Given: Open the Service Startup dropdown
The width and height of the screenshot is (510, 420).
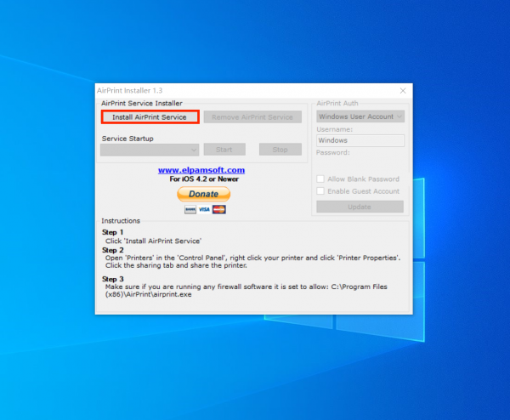Looking at the screenshot, I should pyautogui.click(x=150, y=150).
